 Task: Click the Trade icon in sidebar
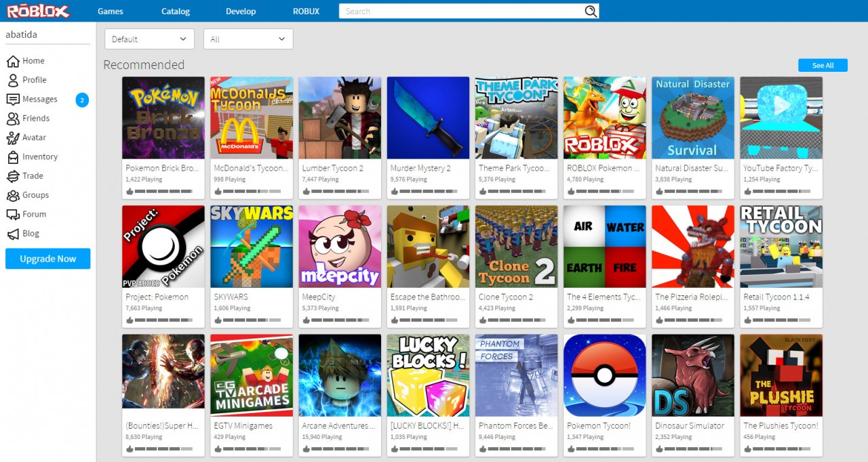13,176
